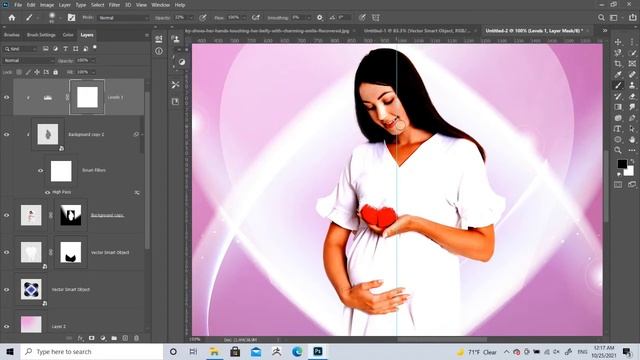Open the Filter menu
This screenshot has height=360, width=640.
tap(114, 5)
